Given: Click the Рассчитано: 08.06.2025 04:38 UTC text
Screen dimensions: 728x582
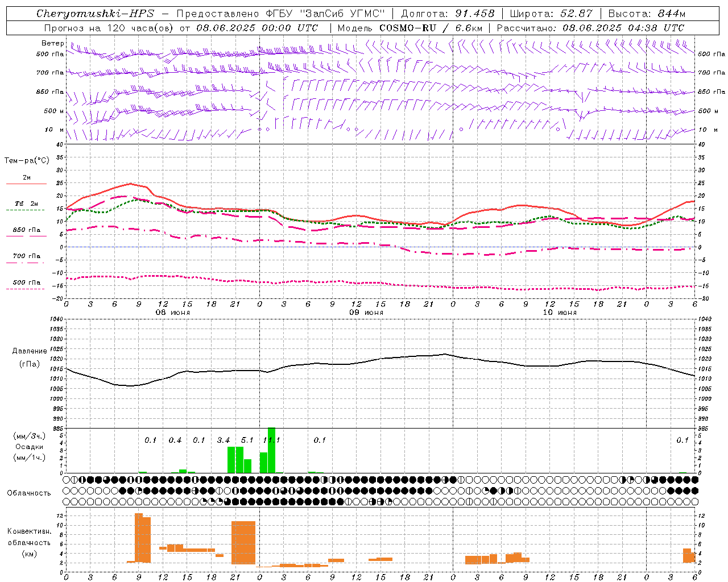Looking at the screenshot, I should tap(590, 27).
